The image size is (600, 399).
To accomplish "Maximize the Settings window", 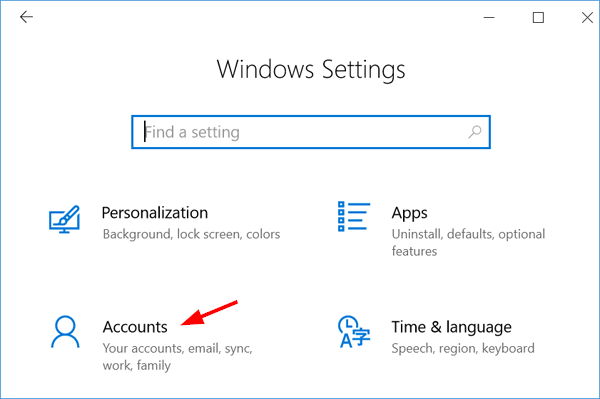I will [x=538, y=17].
